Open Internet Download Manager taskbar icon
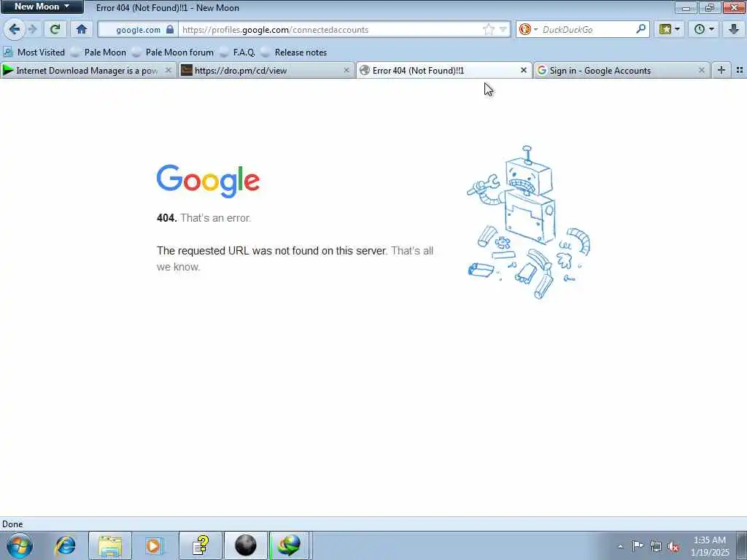Viewport: 747px width, 560px height. 290,545
